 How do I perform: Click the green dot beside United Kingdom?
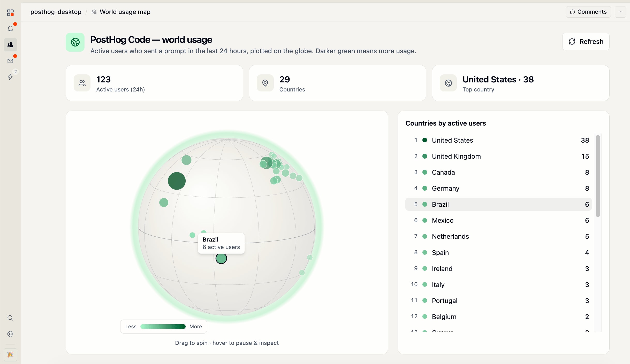click(x=424, y=156)
